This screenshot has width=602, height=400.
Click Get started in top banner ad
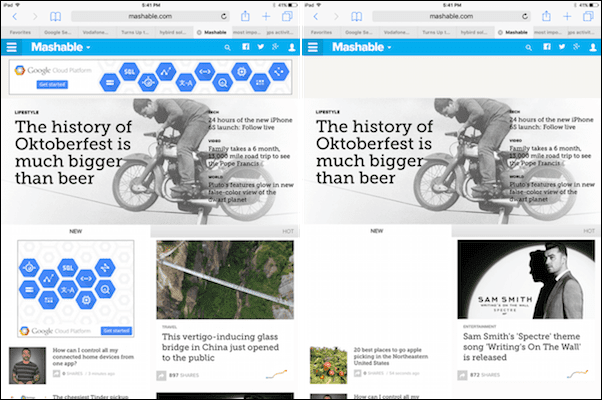(x=52, y=84)
